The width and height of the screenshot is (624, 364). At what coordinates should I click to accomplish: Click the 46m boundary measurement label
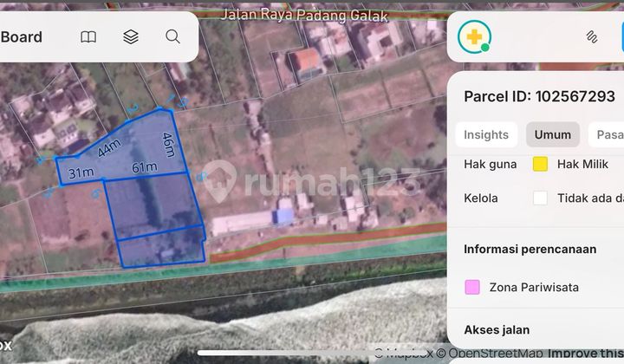(169, 145)
